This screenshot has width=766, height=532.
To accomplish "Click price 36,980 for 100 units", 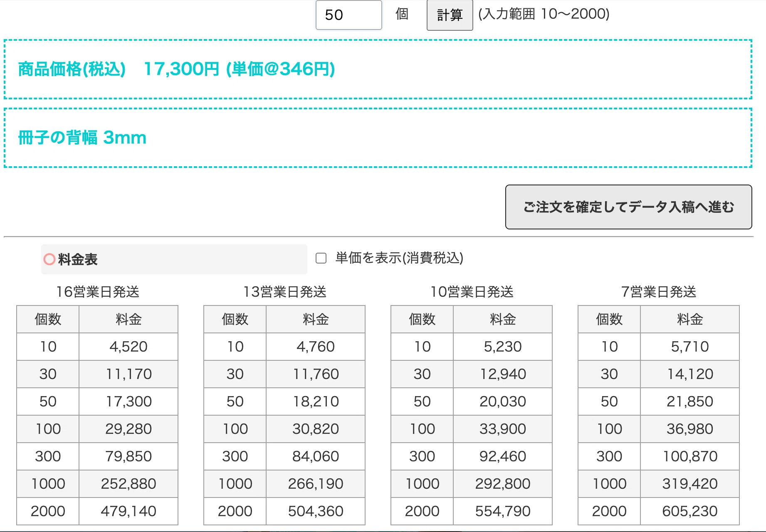I will [x=690, y=429].
